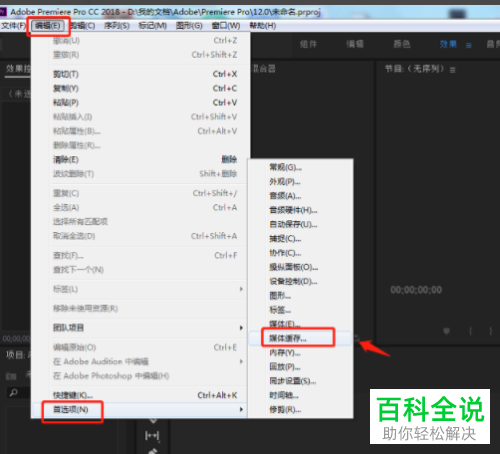The image size is (500, 454).
Task: Expand 在 Adobe Audition 中编辑 submenu
Action: [x=140, y=361]
